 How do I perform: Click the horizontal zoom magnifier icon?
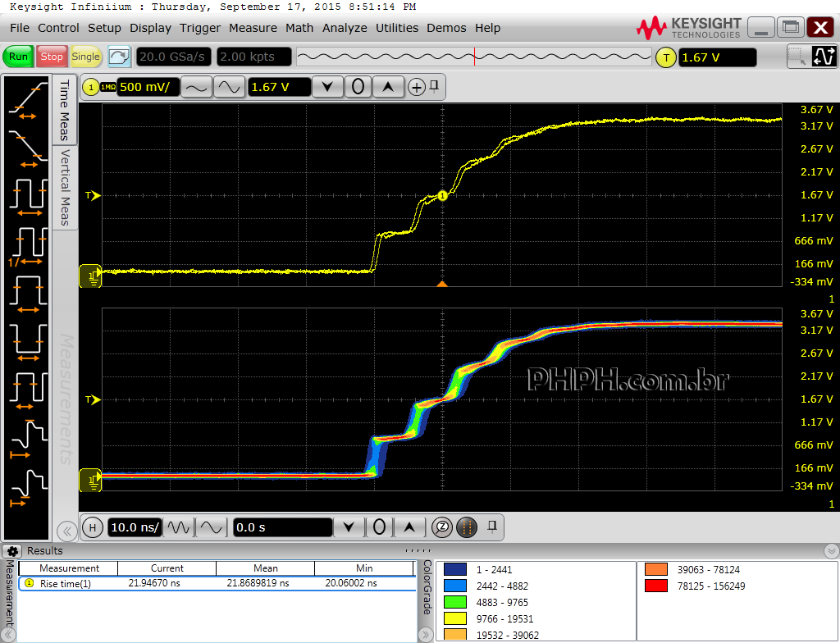(x=442, y=527)
